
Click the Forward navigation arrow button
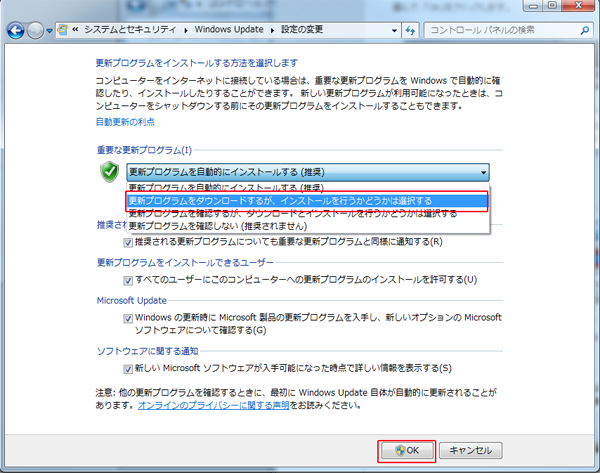click(x=37, y=30)
